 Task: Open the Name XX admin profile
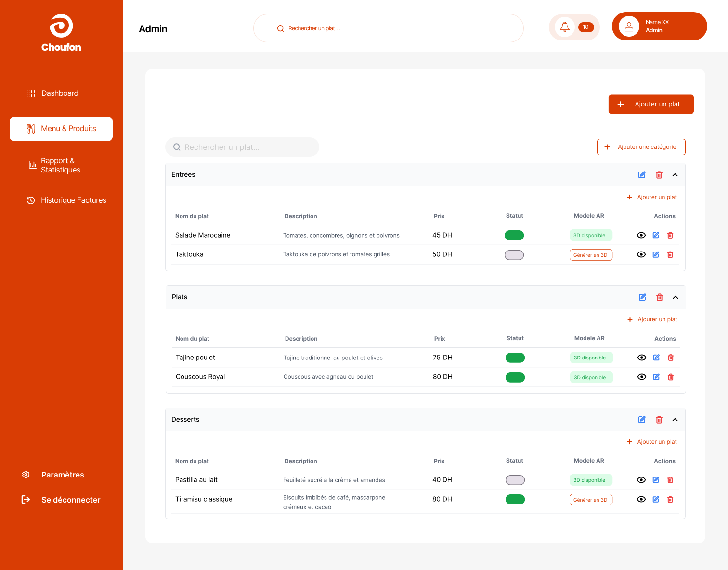(660, 27)
